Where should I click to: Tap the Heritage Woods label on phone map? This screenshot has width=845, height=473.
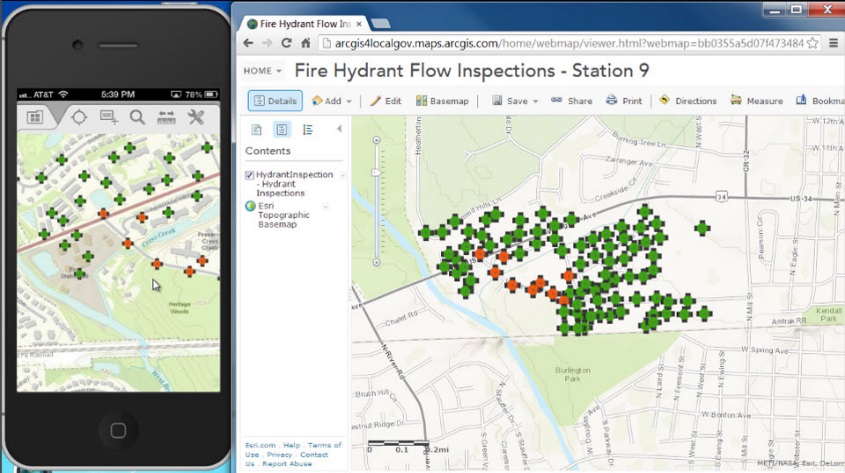tap(179, 308)
